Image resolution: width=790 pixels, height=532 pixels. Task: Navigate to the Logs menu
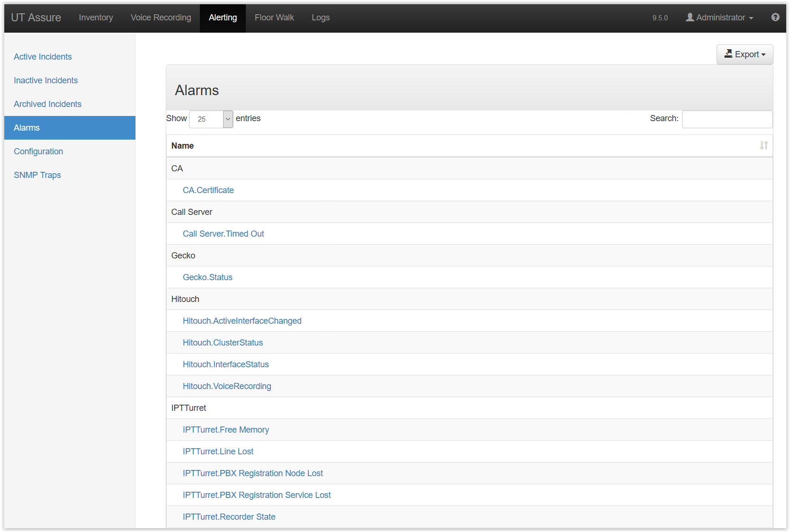(321, 18)
